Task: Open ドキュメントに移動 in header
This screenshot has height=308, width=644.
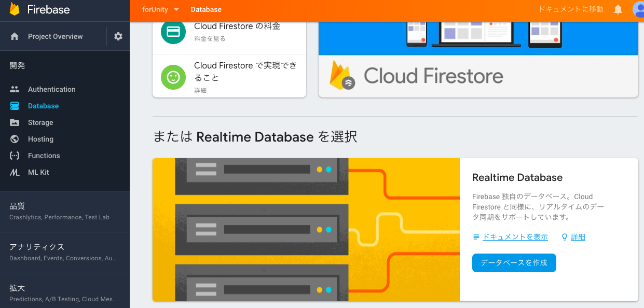Action: pyautogui.click(x=570, y=9)
